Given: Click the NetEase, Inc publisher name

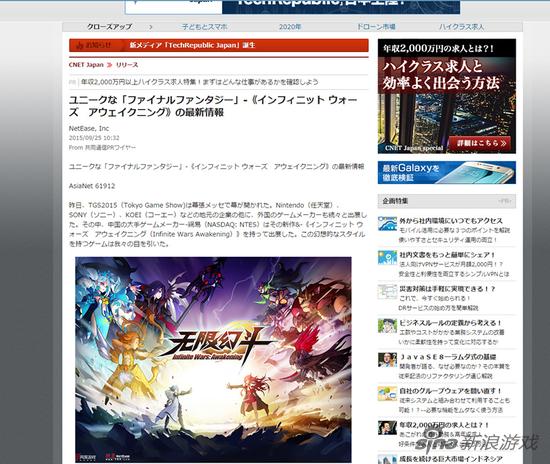Looking at the screenshot, I should pos(89,128).
